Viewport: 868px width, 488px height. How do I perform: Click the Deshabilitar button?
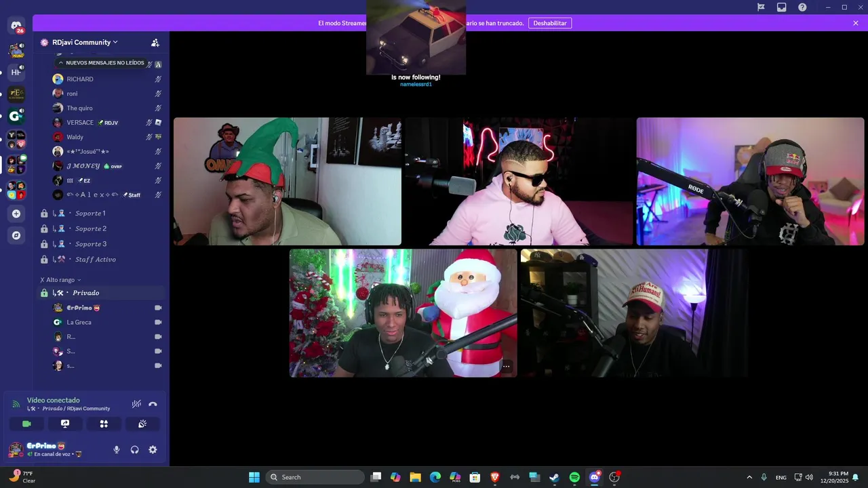550,23
